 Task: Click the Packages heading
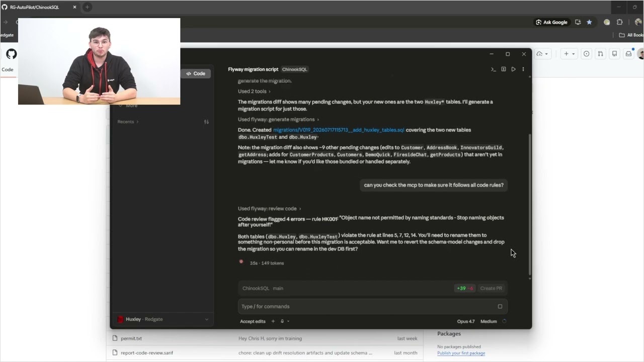[x=449, y=333]
